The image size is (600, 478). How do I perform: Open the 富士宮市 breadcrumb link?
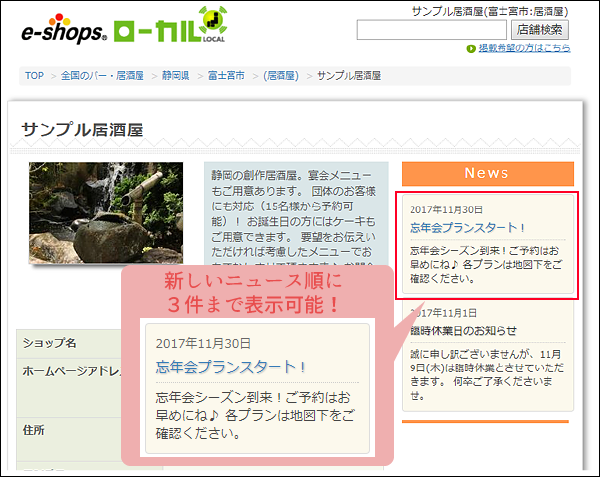[226, 75]
